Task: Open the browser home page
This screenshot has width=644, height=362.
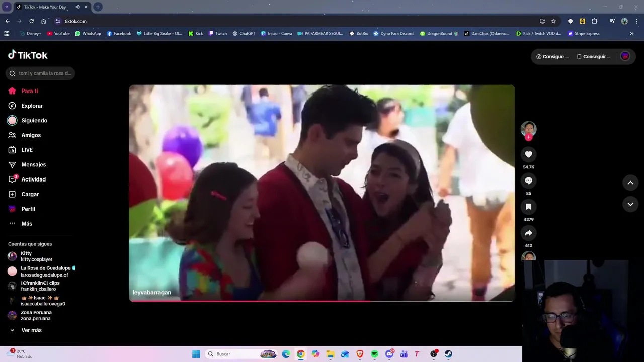Action: pyautogui.click(x=43, y=21)
